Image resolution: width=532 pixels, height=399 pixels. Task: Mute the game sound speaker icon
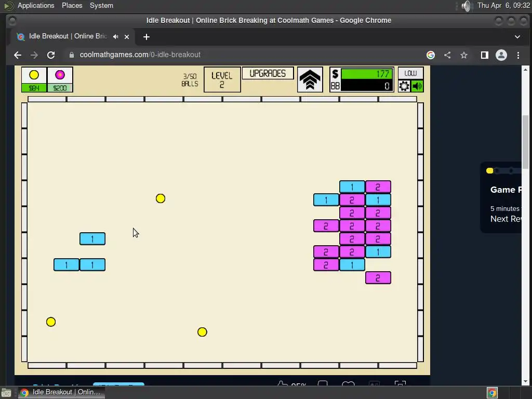pos(417,86)
